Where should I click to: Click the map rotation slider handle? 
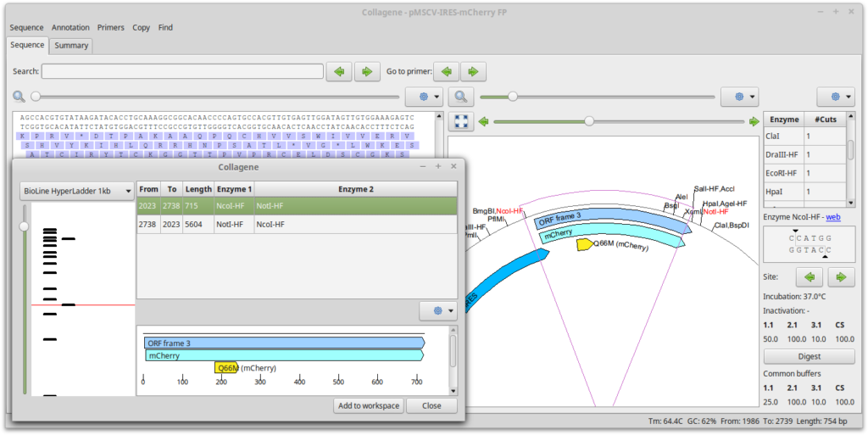point(589,121)
